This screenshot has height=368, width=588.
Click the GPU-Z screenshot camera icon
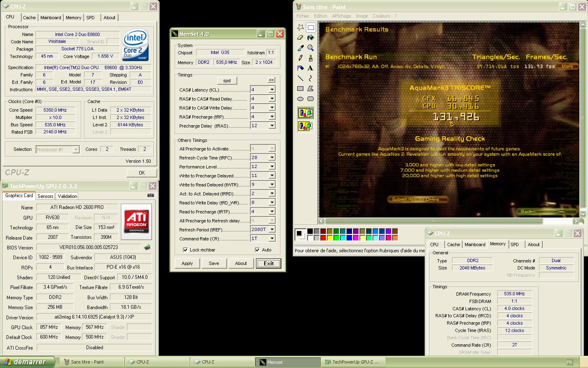coord(151,195)
